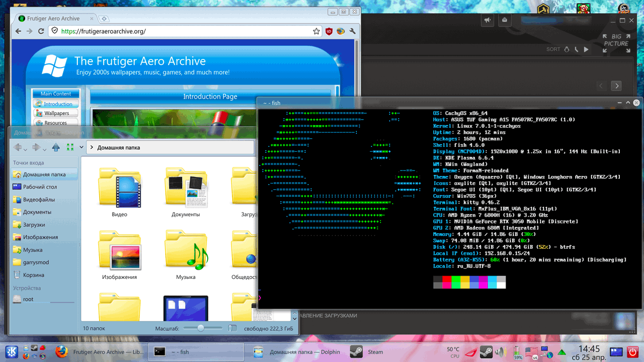Image resolution: width=644 pixels, height=362 pixels.
Task: Open Steam inbox envelope icon
Action: 505,20
